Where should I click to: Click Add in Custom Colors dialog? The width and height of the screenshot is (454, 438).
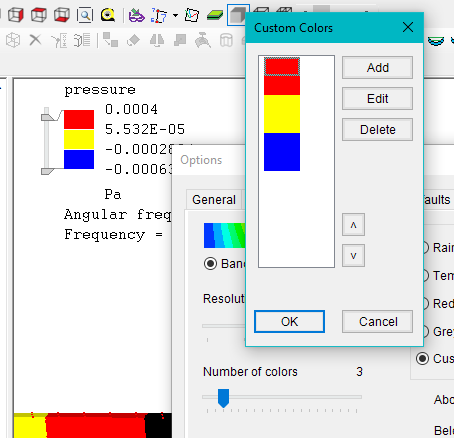[377, 68]
